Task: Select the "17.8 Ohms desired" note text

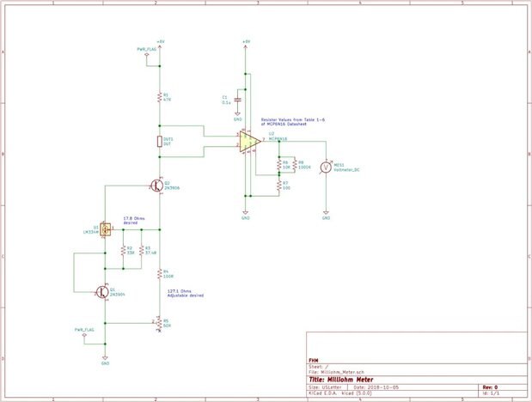Action: [134, 221]
